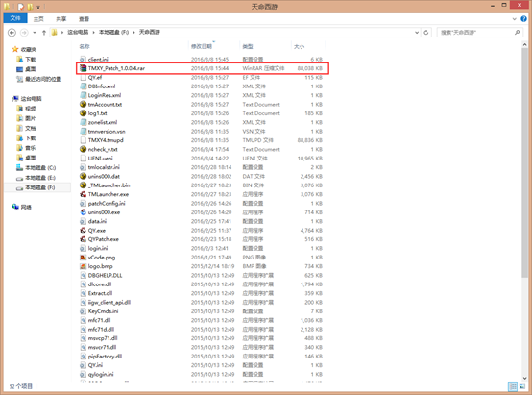Screen dimensions: 532x395
Task: Select the log1.txt file icon
Action: (x=84, y=113)
